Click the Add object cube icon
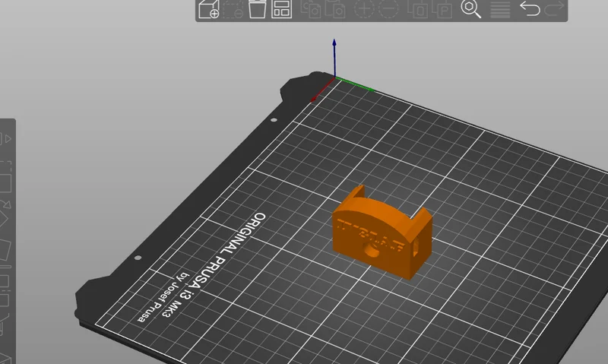The image size is (608, 364). click(208, 9)
